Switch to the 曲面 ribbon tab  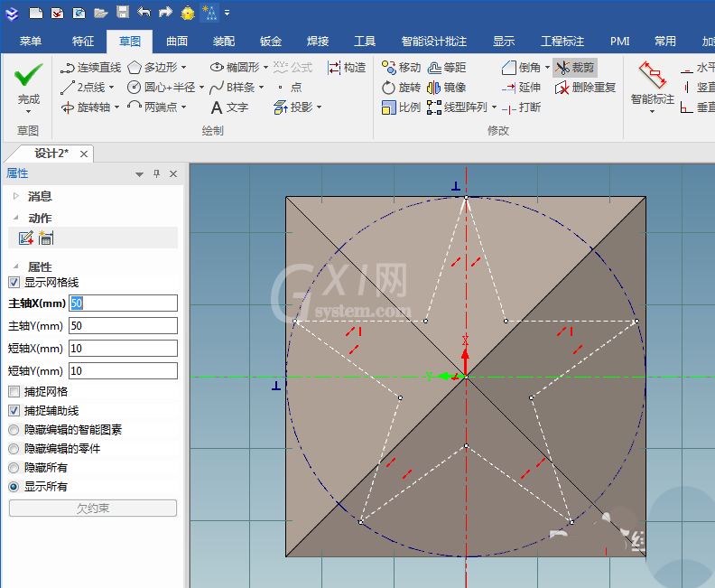point(177,42)
